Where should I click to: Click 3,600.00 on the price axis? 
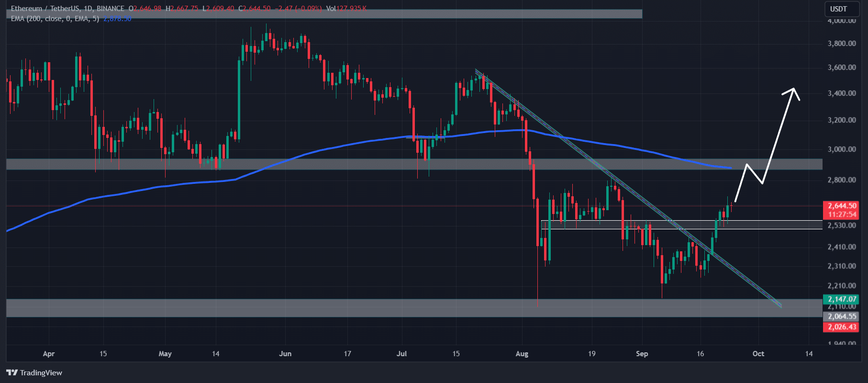[x=842, y=68]
